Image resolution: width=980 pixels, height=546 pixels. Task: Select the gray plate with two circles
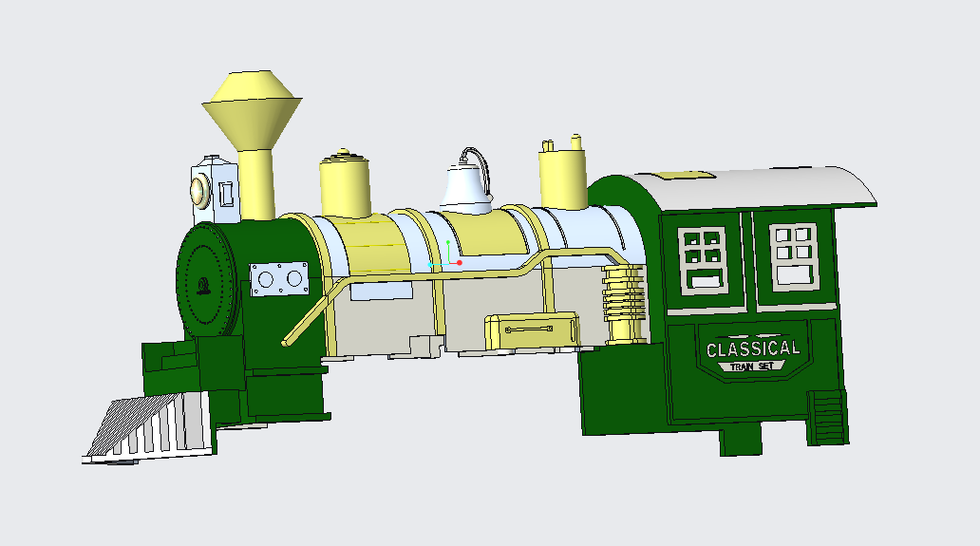279,278
